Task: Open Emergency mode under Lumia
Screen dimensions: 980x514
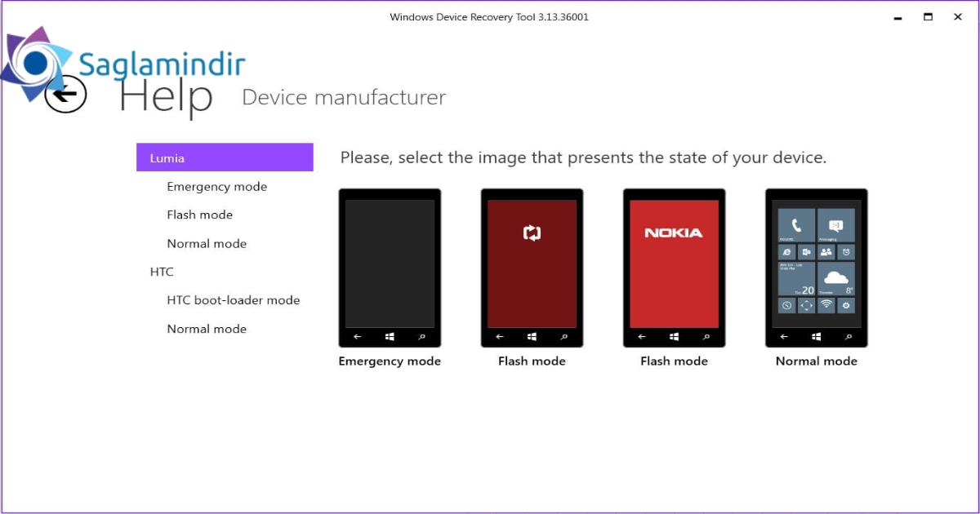Action: click(216, 187)
